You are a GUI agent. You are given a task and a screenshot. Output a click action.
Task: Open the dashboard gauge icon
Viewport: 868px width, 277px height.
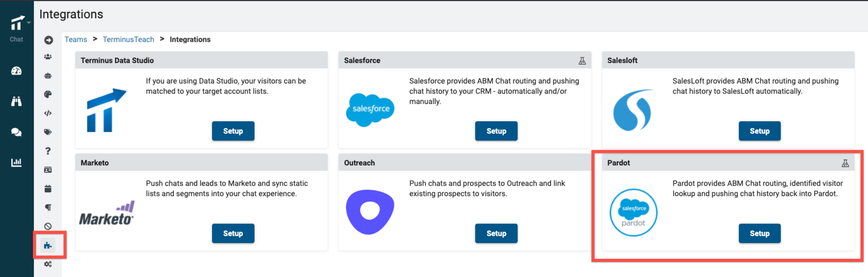[17, 71]
